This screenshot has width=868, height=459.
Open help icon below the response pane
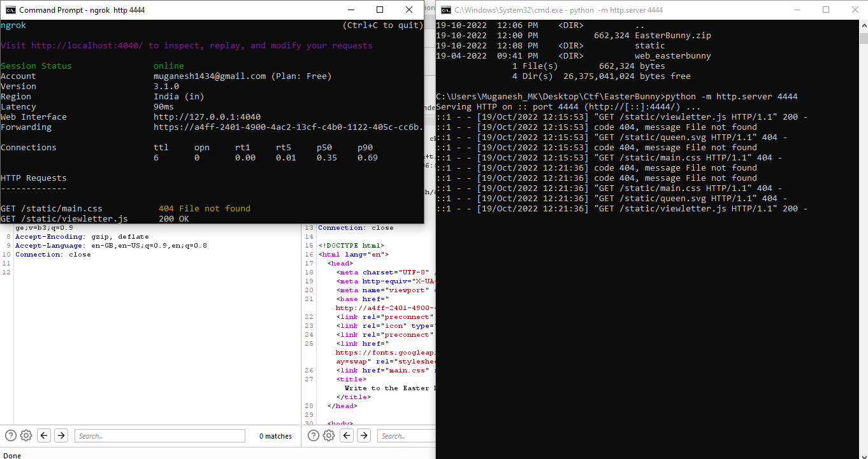click(x=314, y=435)
